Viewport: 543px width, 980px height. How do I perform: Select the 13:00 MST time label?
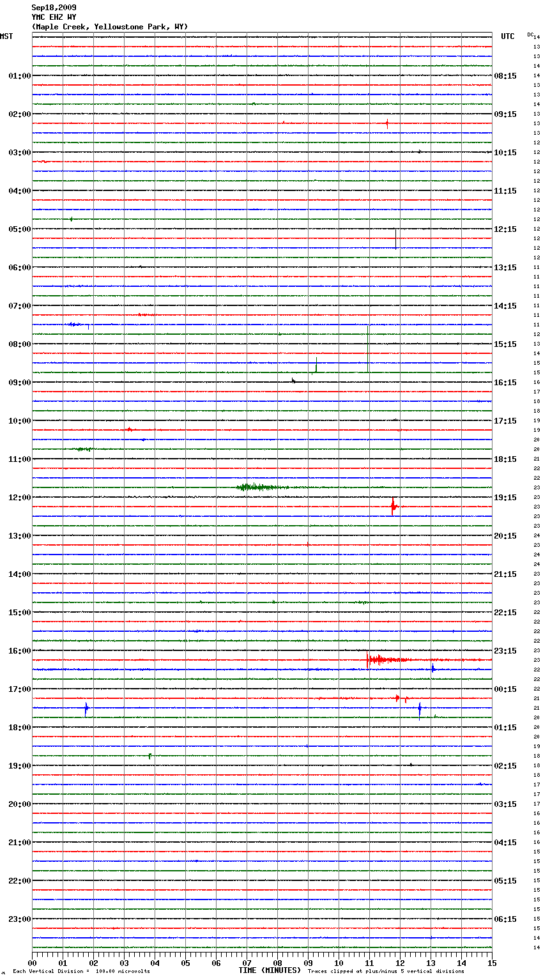tap(20, 536)
